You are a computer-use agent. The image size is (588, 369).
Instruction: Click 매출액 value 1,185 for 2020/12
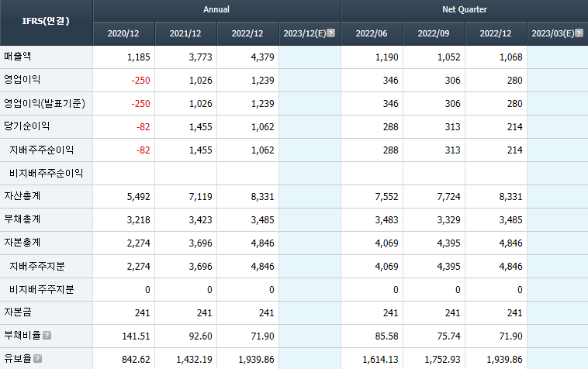tap(138, 57)
